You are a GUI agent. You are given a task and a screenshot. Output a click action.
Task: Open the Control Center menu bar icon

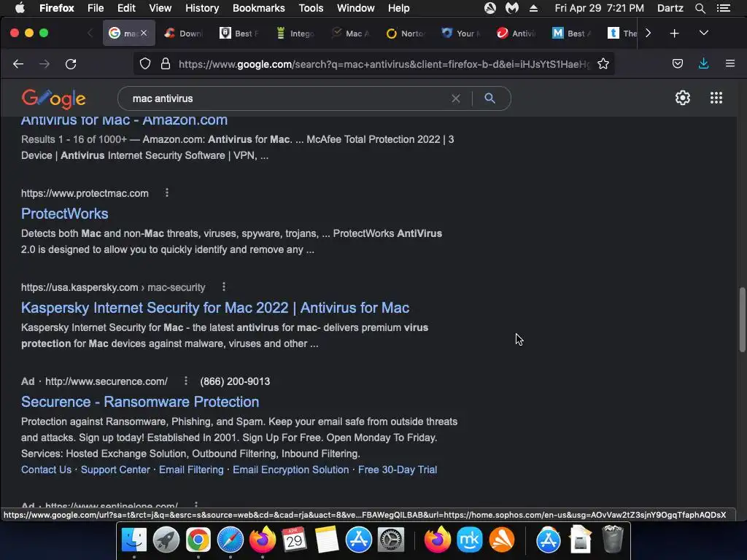723,8
